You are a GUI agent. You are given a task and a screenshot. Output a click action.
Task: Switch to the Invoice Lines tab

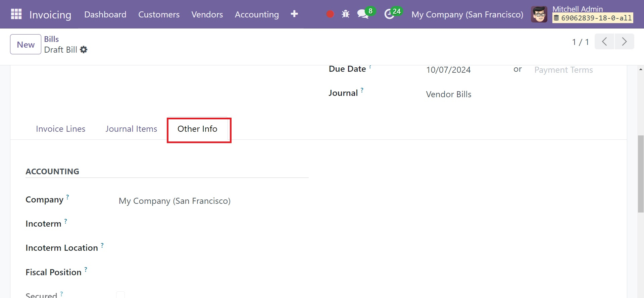click(x=60, y=129)
